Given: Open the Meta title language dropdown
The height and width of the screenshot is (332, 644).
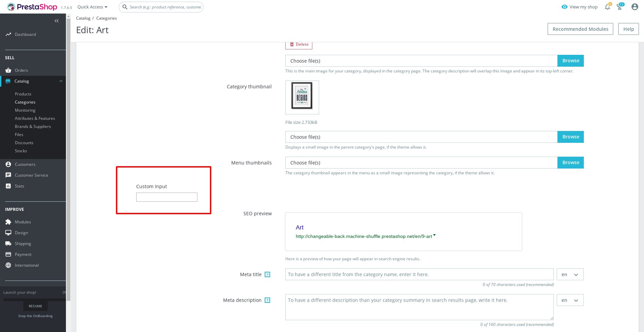Looking at the screenshot, I should click(x=570, y=274).
